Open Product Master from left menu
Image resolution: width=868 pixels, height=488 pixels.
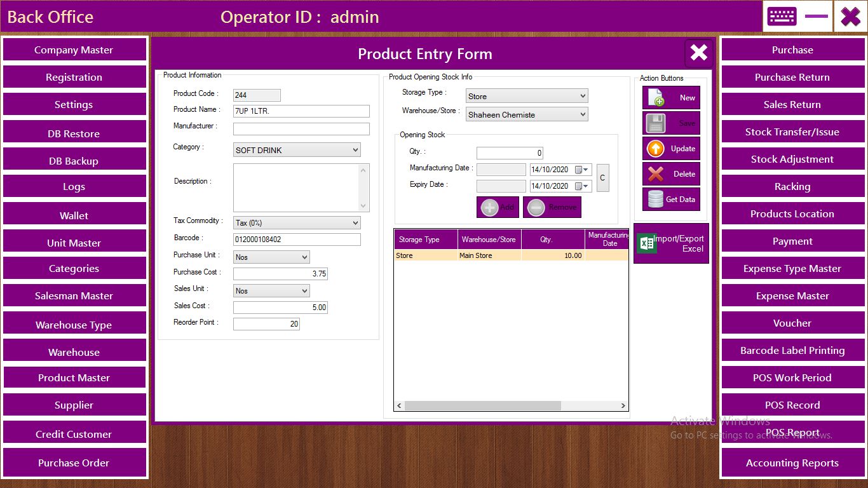[74, 377]
